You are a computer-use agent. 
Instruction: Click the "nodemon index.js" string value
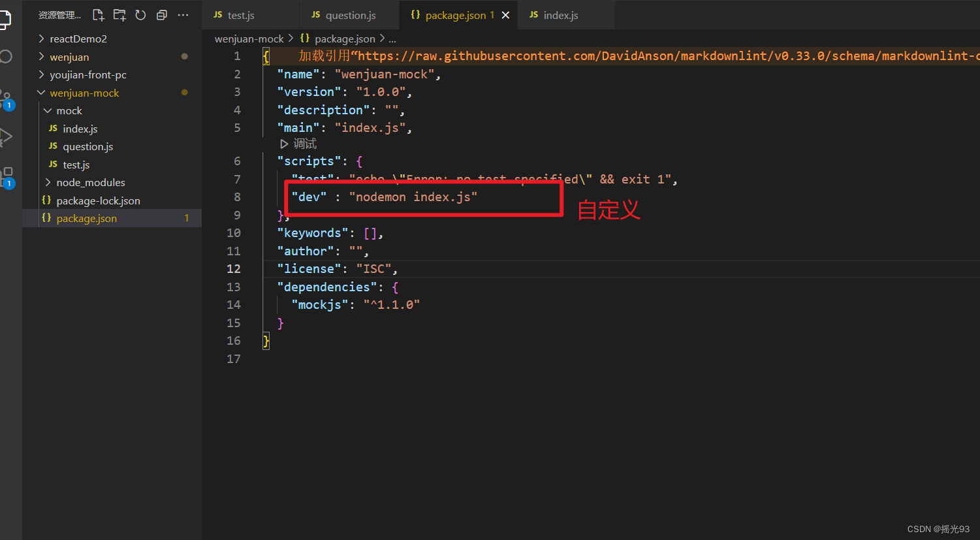[x=413, y=197]
